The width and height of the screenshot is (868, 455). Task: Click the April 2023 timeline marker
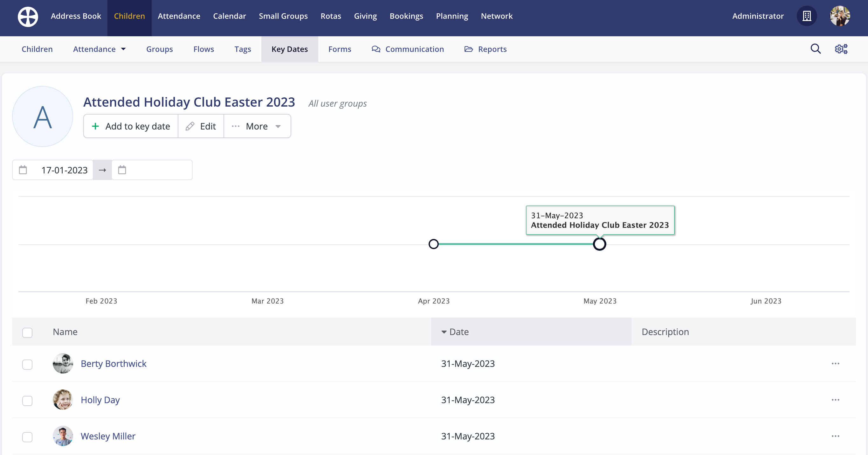tap(434, 244)
